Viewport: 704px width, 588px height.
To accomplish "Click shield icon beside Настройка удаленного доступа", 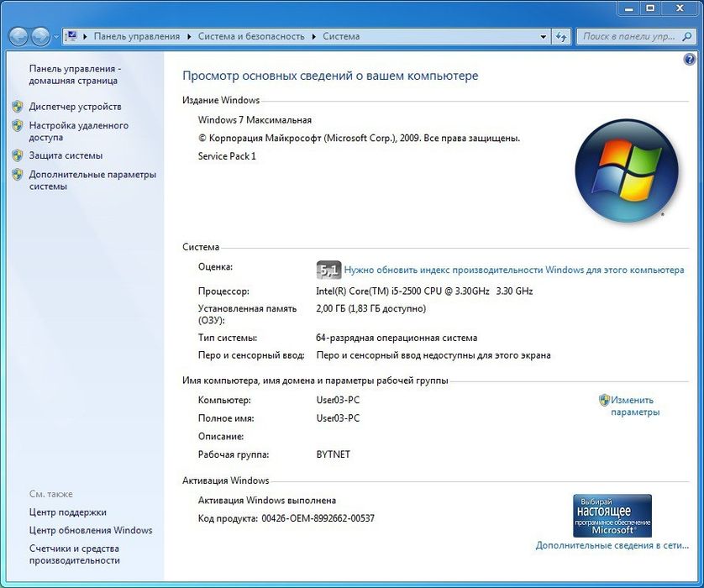I will pos(18,126).
